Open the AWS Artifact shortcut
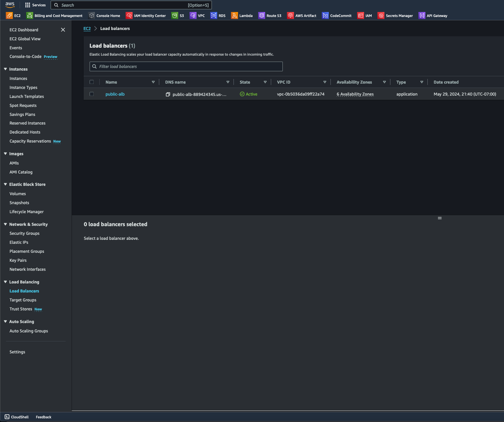 [302, 16]
